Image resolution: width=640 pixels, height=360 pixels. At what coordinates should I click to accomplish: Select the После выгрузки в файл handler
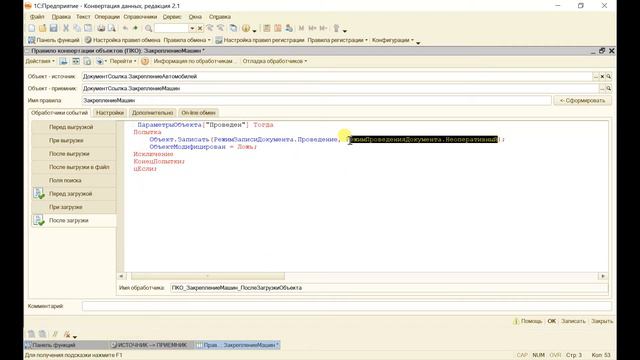click(74, 167)
